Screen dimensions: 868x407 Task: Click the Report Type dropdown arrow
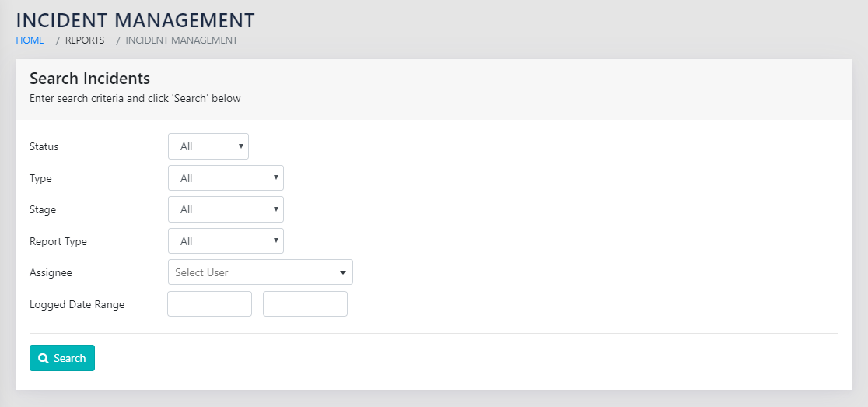pyautogui.click(x=276, y=240)
